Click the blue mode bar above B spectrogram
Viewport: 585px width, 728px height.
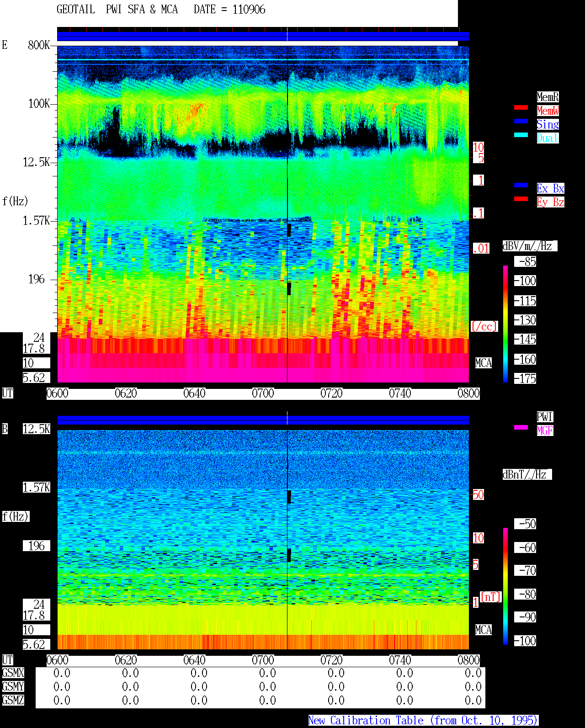(x=263, y=420)
